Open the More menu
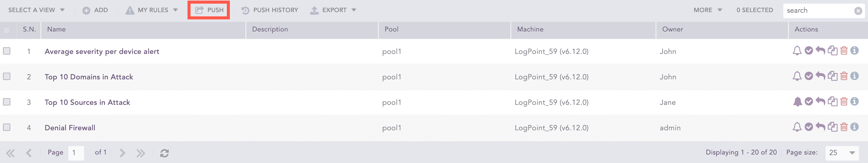This screenshot has width=868, height=163. coord(708,10)
